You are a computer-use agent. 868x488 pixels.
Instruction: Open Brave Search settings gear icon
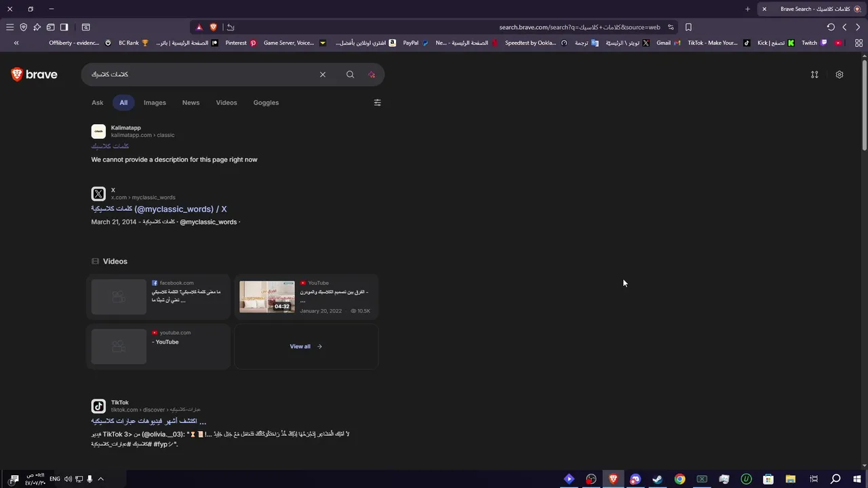[x=840, y=75]
